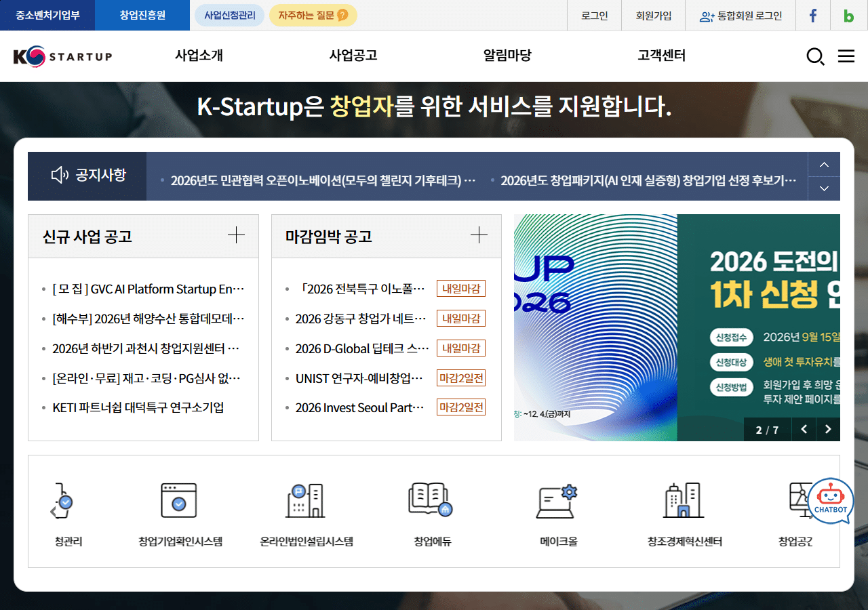The image size is (868, 610).
Task: Open 통합회원 로그인
Action: (x=741, y=16)
